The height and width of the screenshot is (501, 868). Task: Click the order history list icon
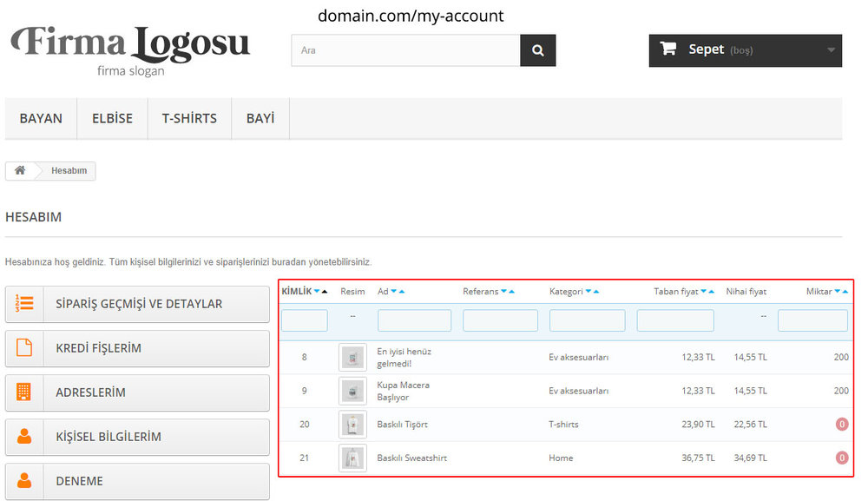point(24,303)
